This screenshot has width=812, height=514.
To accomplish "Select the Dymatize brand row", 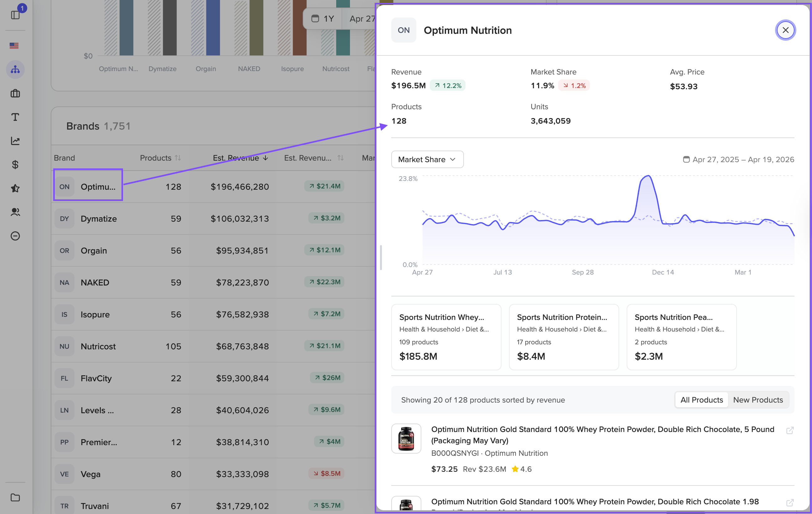I will [213, 218].
